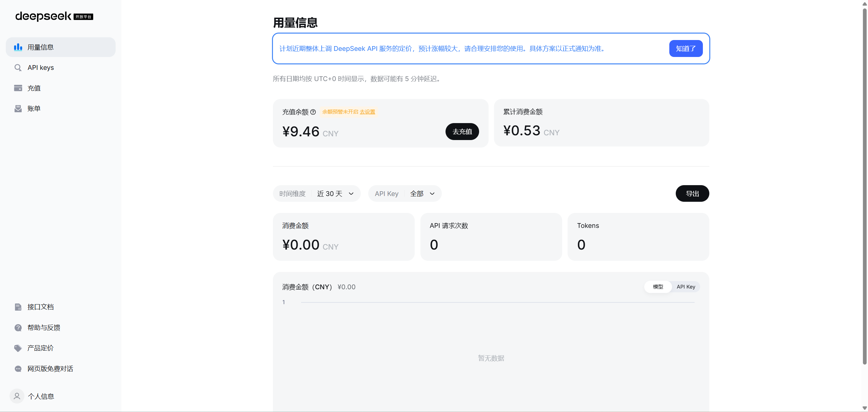
Task: Click the magnifier icon beside API keys
Action: pos(18,68)
